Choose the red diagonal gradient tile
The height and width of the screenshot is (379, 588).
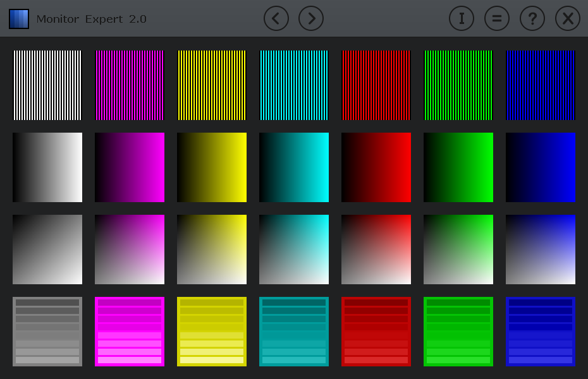[x=376, y=250]
